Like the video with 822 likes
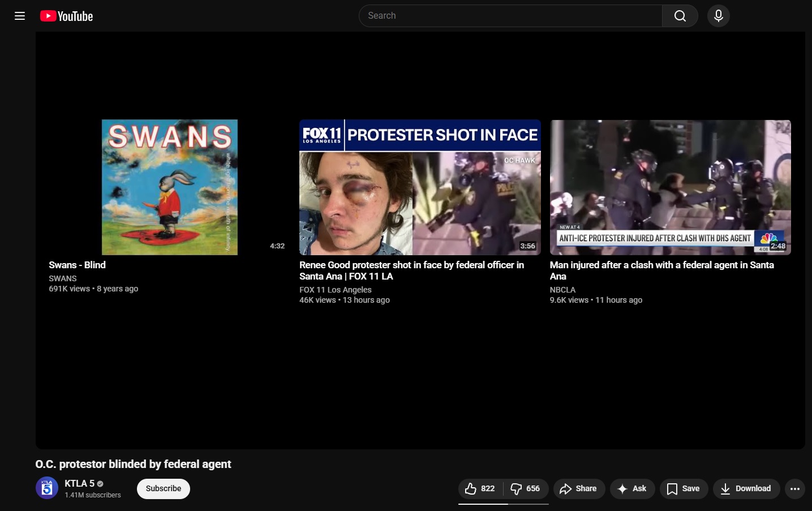 (x=480, y=488)
